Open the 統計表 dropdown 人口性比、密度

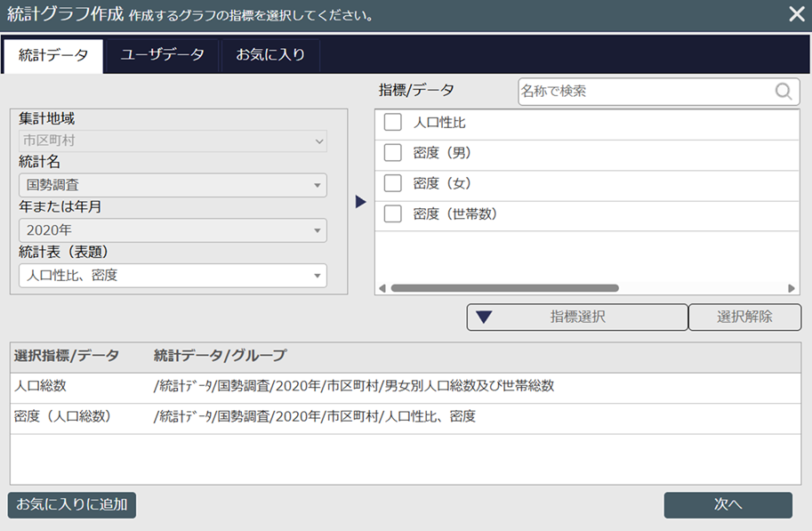173,276
